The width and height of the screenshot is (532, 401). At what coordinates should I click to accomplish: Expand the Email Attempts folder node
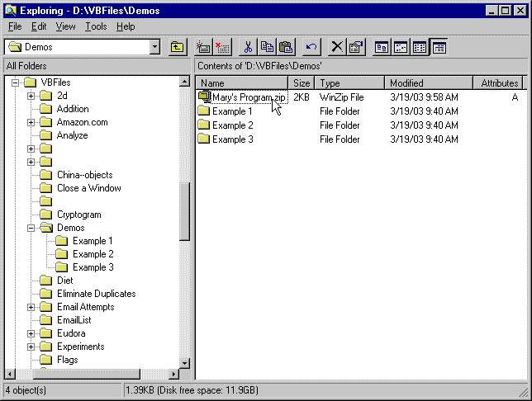[31, 307]
